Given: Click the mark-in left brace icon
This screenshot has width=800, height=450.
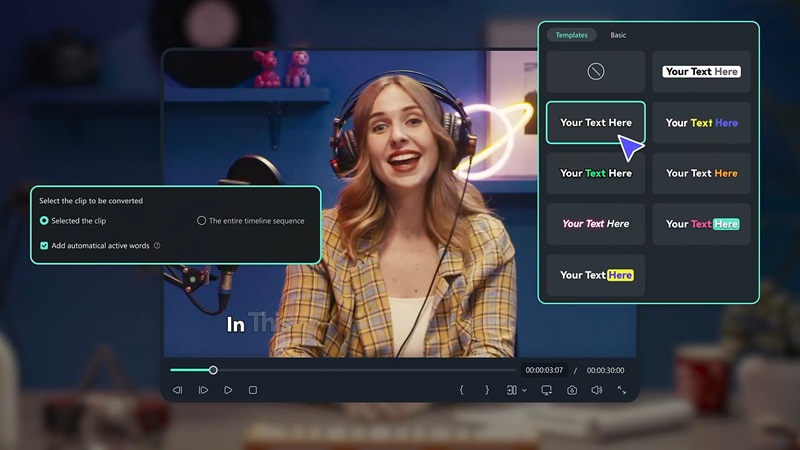Looking at the screenshot, I should [461, 390].
